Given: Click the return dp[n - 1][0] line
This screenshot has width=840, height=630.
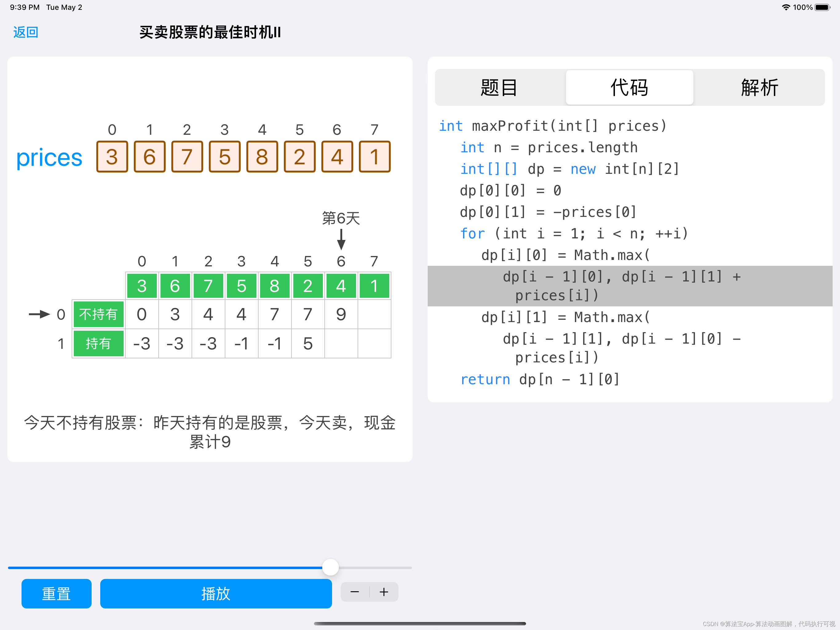Looking at the screenshot, I should (540, 379).
